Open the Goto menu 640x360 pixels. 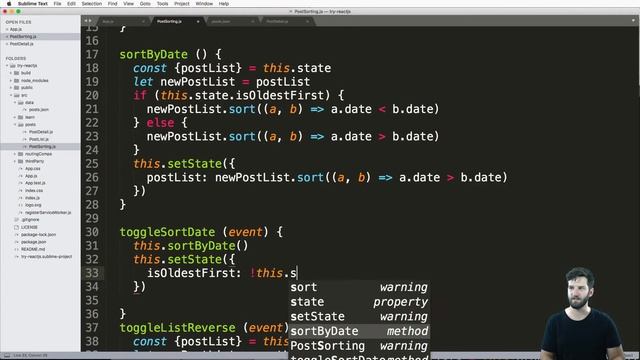[x=145, y=4]
